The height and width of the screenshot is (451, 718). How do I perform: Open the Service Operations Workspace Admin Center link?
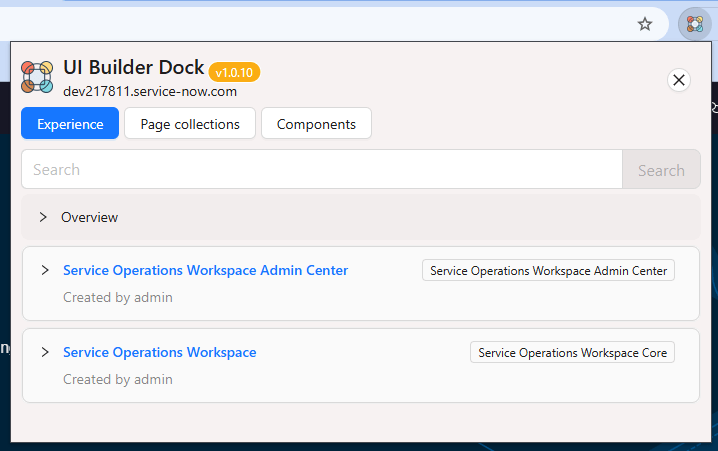point(205,270)
